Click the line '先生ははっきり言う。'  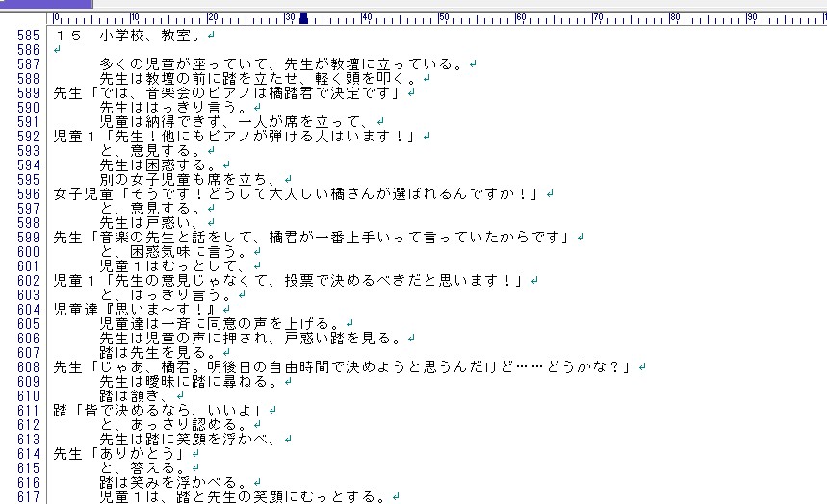click(x=173, y=108)
